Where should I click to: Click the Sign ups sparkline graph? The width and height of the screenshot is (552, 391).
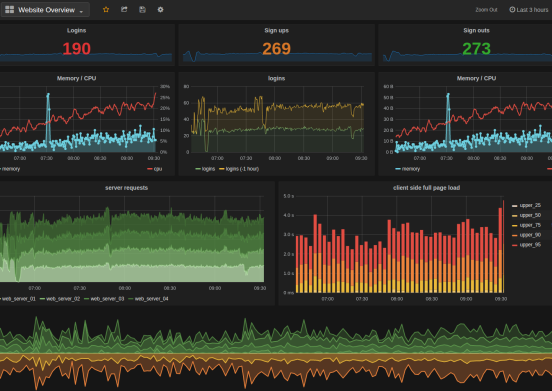(277, 56)
